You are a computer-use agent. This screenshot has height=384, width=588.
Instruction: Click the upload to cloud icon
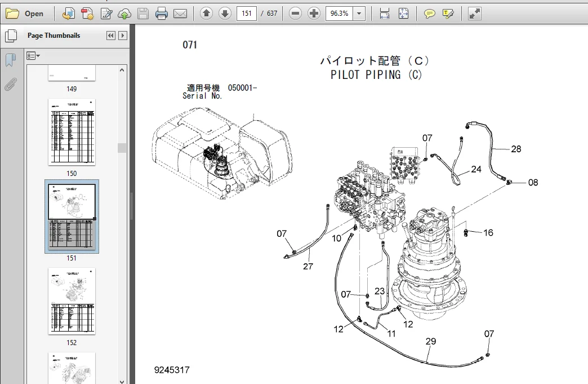click(x=124, y=14)
